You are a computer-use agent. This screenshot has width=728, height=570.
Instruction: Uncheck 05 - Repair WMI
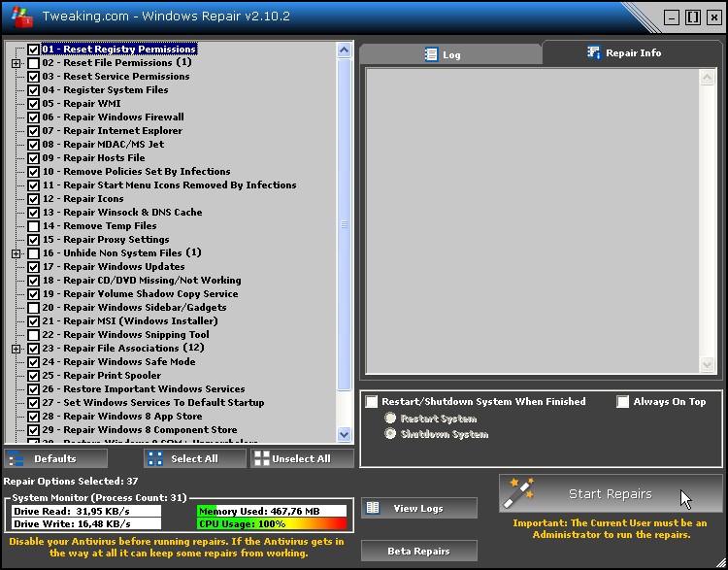tap(33, 104)
